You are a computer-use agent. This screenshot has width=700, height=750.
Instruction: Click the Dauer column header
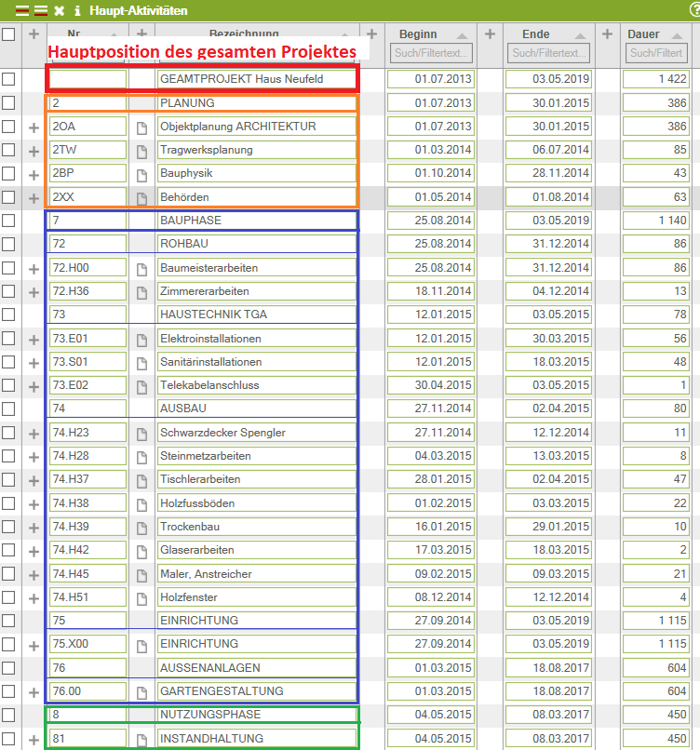(643, 34)
